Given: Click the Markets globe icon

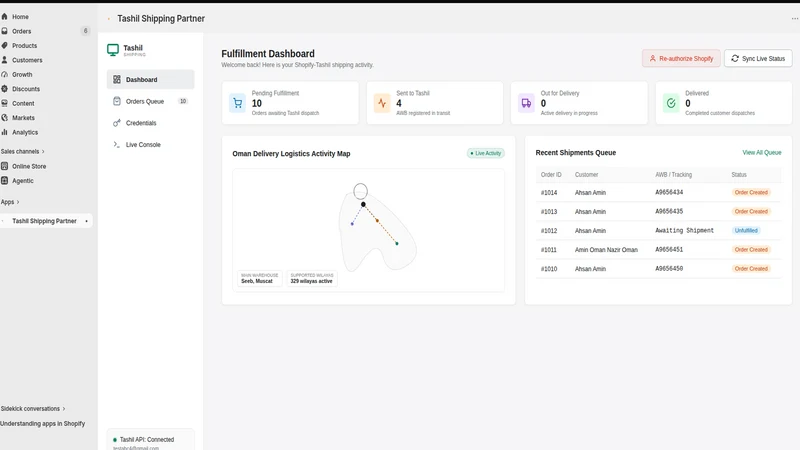Looking at the screenshot, I should coord(5,118).
